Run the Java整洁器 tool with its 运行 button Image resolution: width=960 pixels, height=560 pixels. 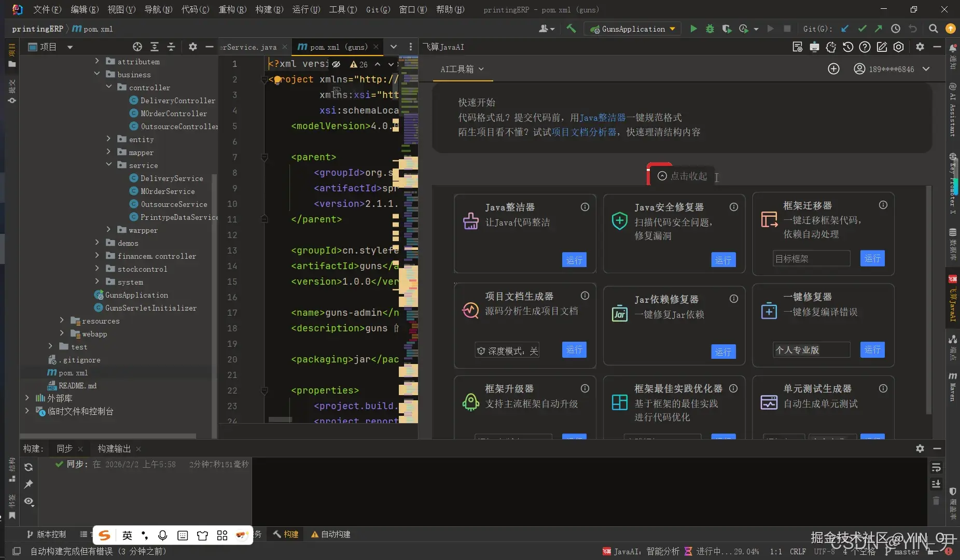pyautogui.click(x=574, y=260)
